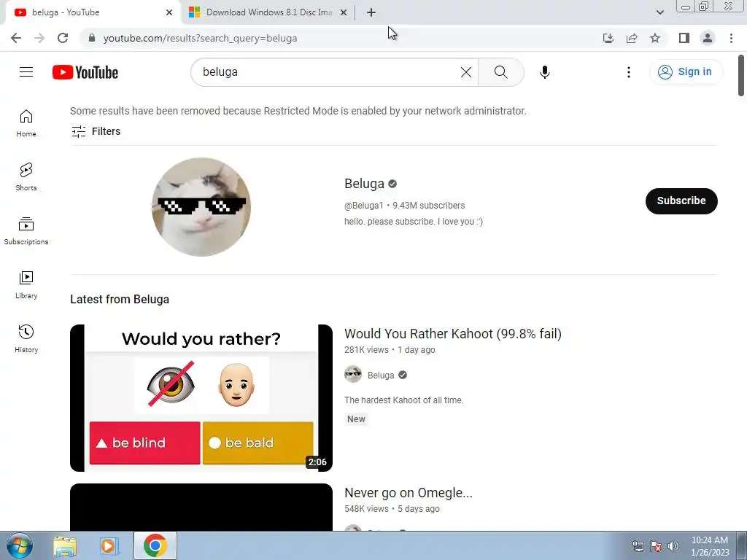
Task: Subscribe to the Beluga channel
Action: [681, 201]
